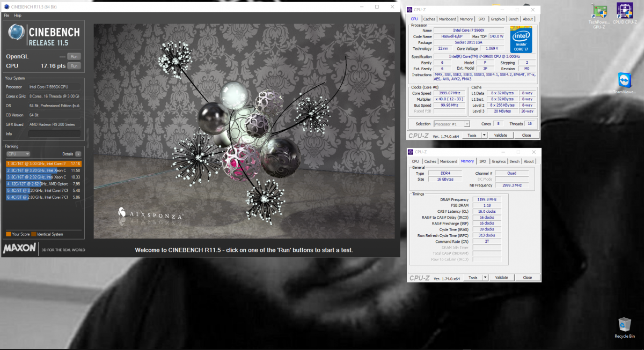Open the Recycle Bin on the desktop
This screenshot has height=350, width=644.
point(625,327)
